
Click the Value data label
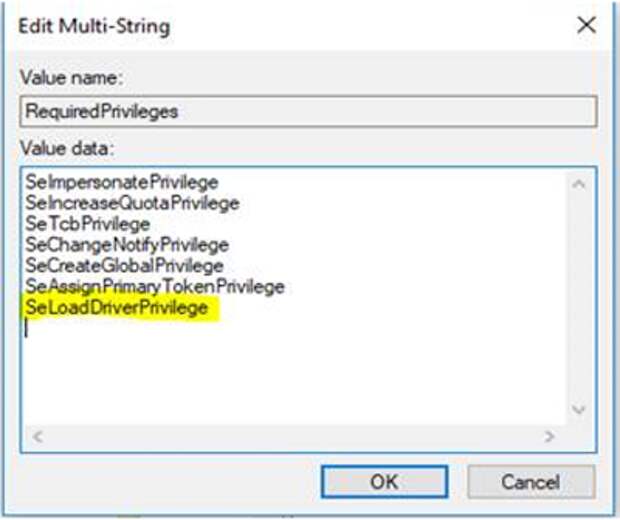[67, 149]
